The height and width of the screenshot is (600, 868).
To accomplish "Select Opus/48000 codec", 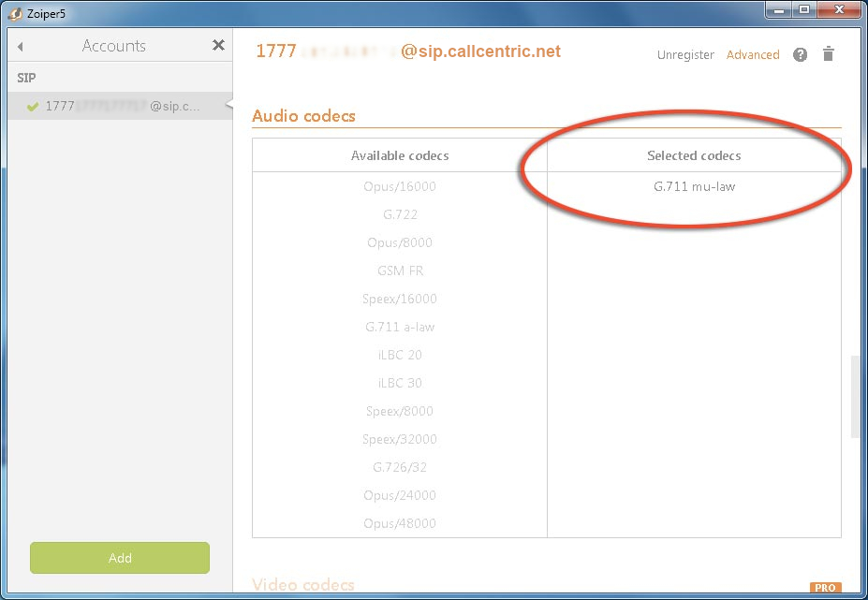I will tap(400, 523).
